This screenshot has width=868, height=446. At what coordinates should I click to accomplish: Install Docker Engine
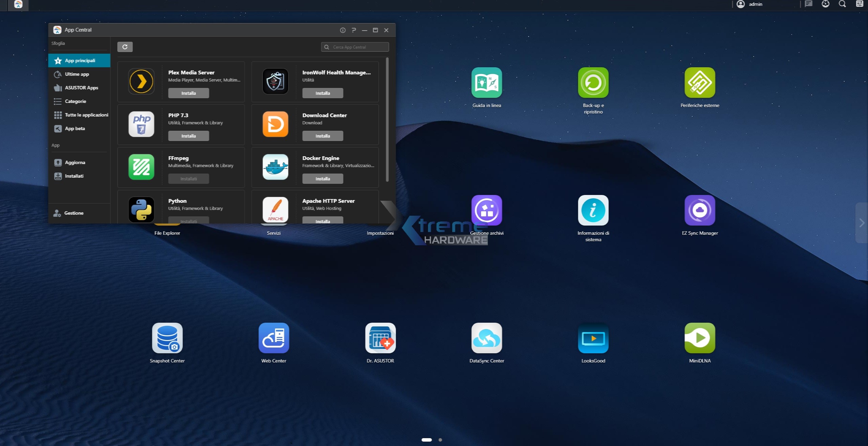coord(322,179)
